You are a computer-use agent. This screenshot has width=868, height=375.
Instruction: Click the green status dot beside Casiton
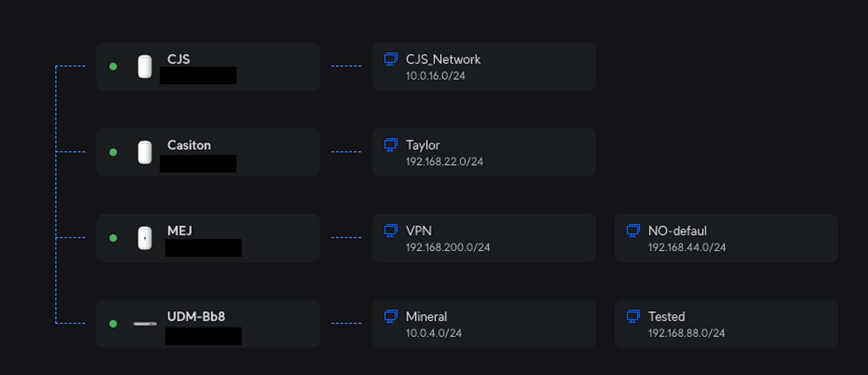113,152
